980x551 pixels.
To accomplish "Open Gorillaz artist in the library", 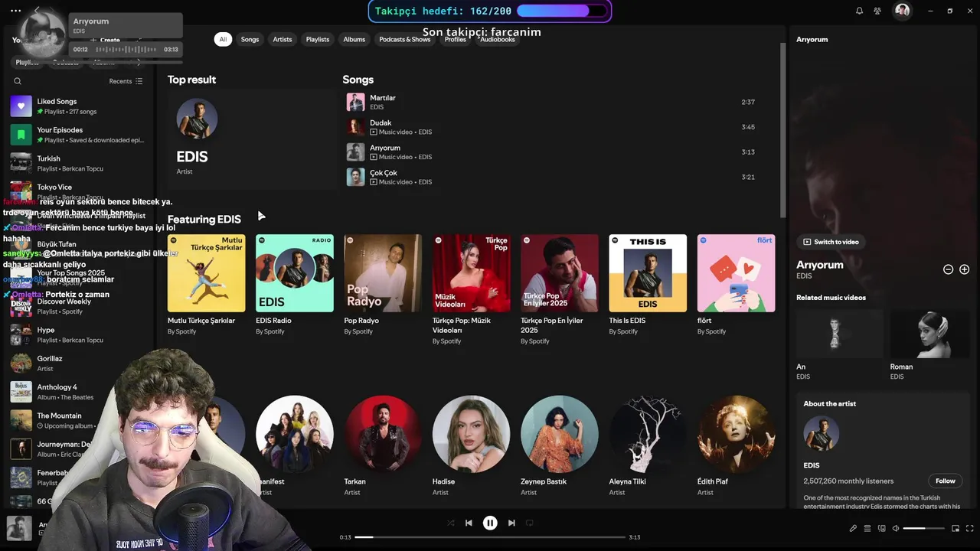I will click(x=79, y=363).
